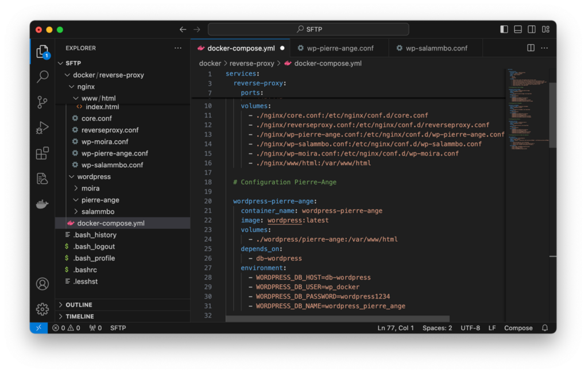Open the Accounts menu icon
Screen dimensions: 588x375
[42, 284]
